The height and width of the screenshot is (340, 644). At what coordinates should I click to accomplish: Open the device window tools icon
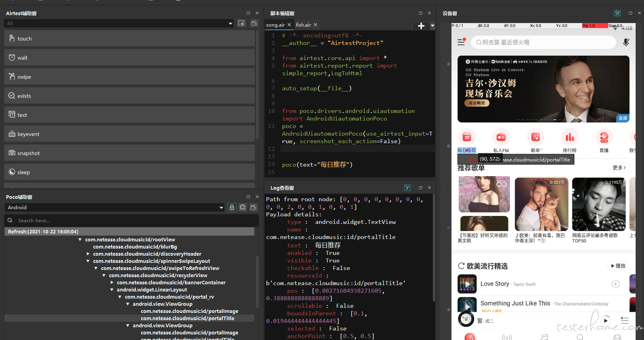(617, 13)
